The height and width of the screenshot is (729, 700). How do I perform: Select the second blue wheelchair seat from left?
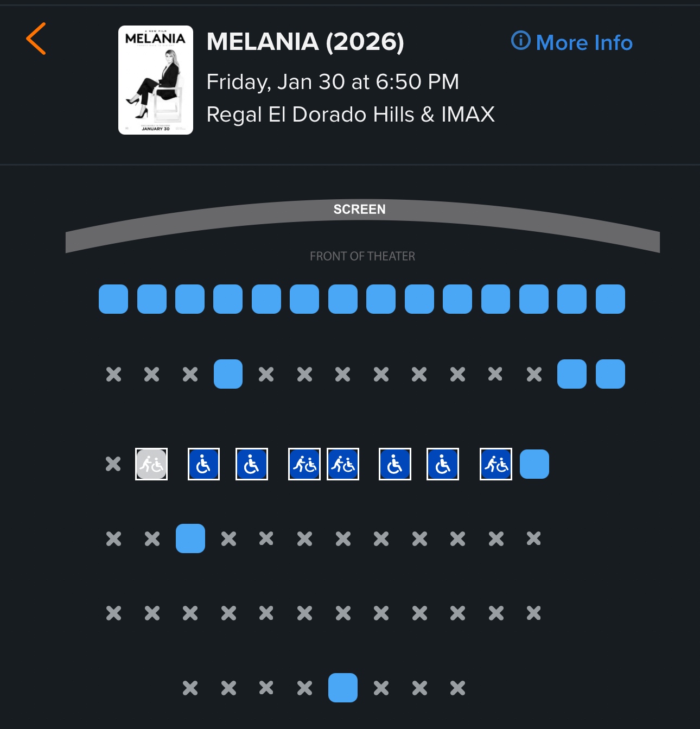pos(252,464)
